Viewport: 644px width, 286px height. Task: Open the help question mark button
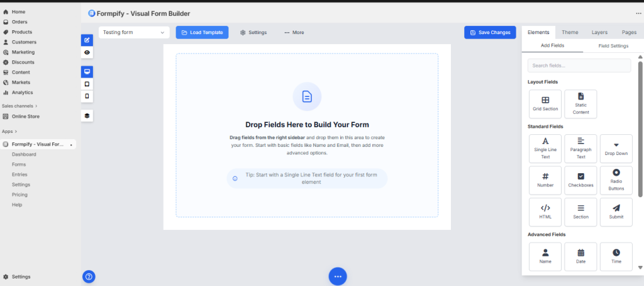tap(89, 276)
